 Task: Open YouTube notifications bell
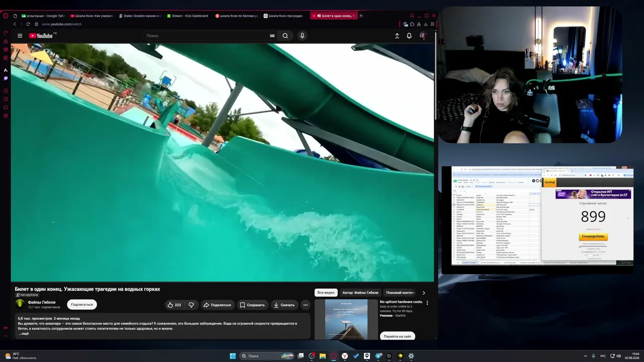click(x=409, y=36)
